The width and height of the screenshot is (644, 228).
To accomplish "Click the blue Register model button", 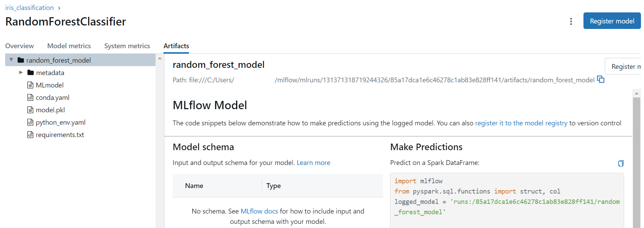I will pos(612,21).
